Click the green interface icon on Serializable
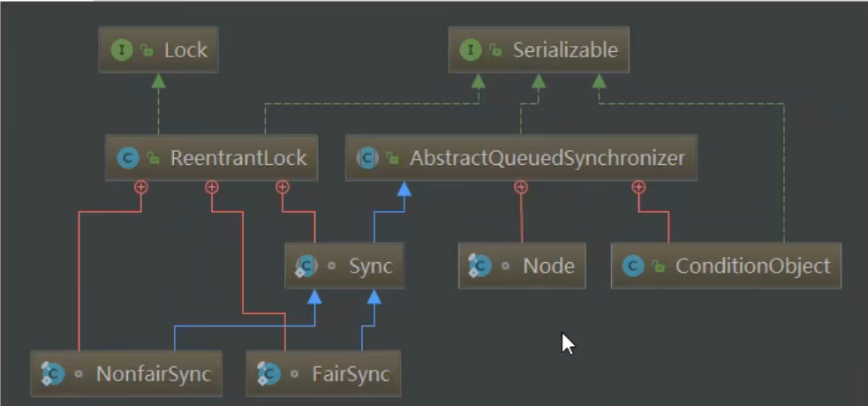The height and width of the screenshot is (406, 868). 471,50
